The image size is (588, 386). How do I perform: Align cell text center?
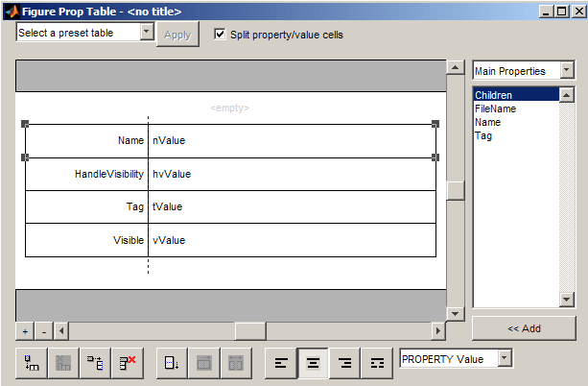pyautogui.click(x=313, y=363)
